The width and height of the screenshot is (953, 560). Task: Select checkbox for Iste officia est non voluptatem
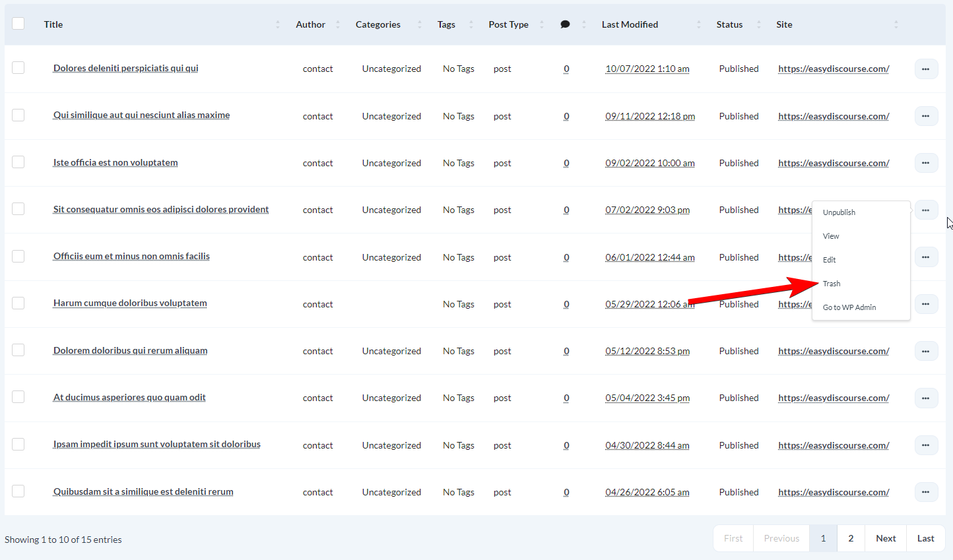[18, 162]
